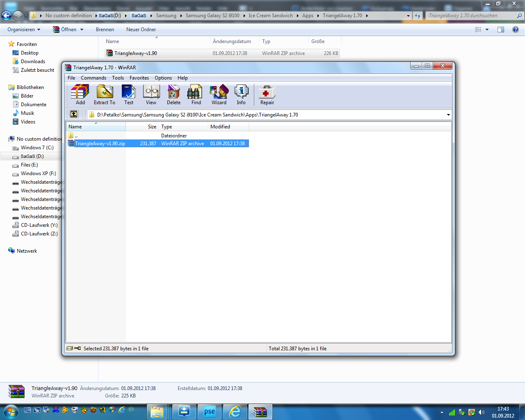The height and width of the screenshot is (420, 525).
Task: Open the Explorer help icon
Action: 516,30
